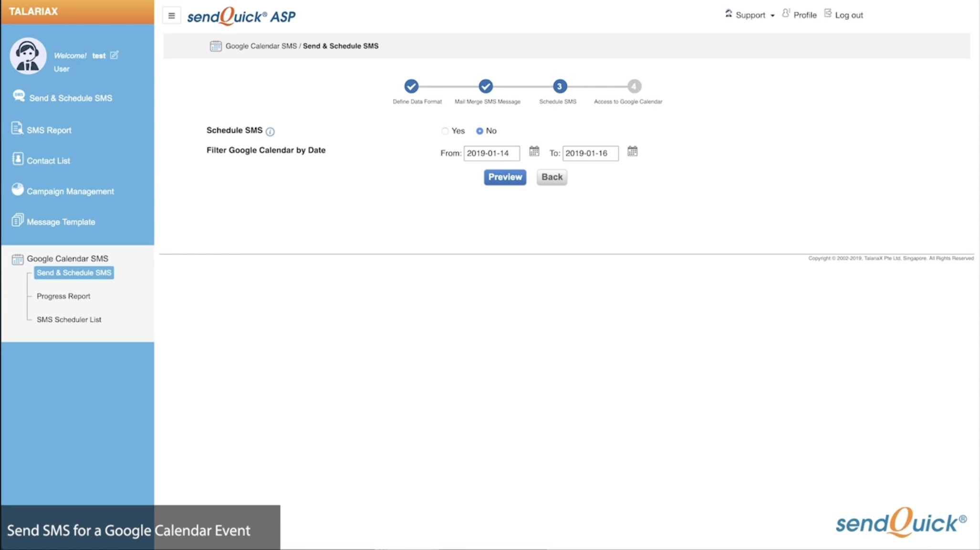Click the Profile person icon
The image size is (980, 550).
pyautogui.click(x=786, y=13)
